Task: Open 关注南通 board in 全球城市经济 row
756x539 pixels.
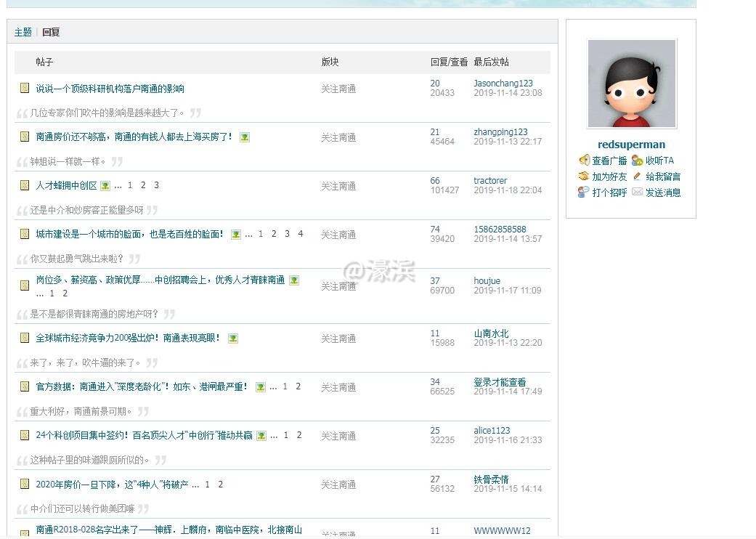Action: (x=338, y=339)
